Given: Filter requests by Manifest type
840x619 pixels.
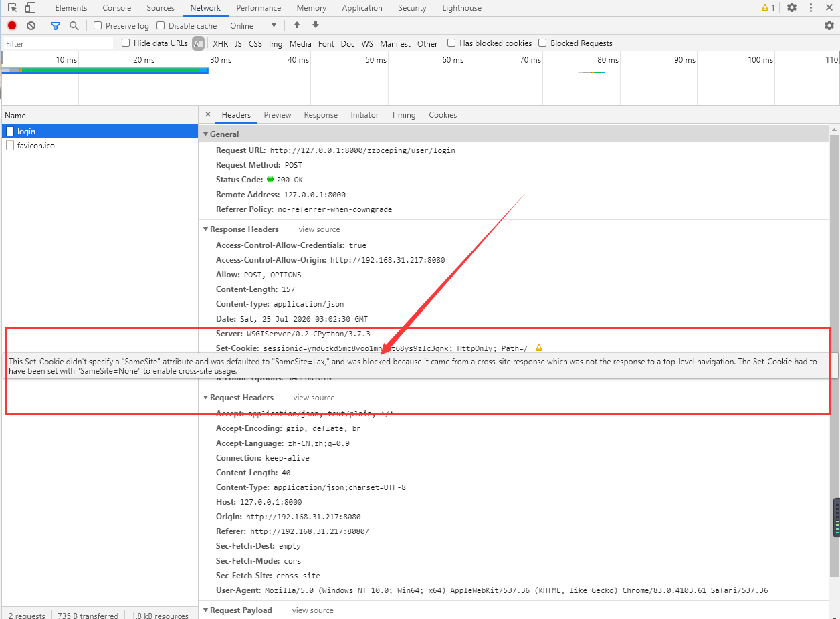Looking at the screenshot, I should pyautogui.click(x=395, y=43).
